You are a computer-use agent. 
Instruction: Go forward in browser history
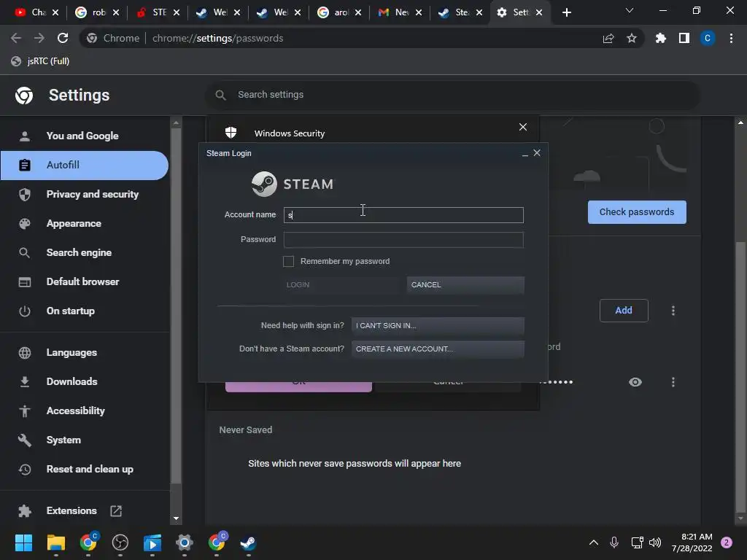[x=39, y=38]
